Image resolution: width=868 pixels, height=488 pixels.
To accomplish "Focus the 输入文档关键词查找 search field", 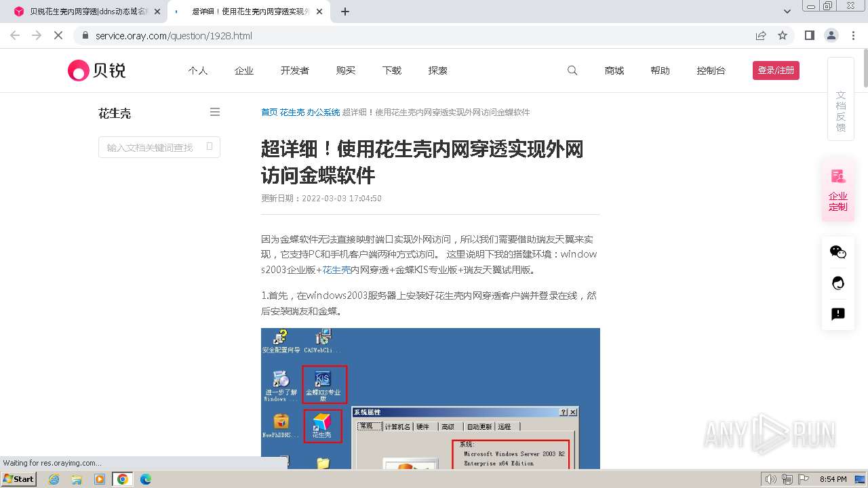I will (x=159, y=147).
